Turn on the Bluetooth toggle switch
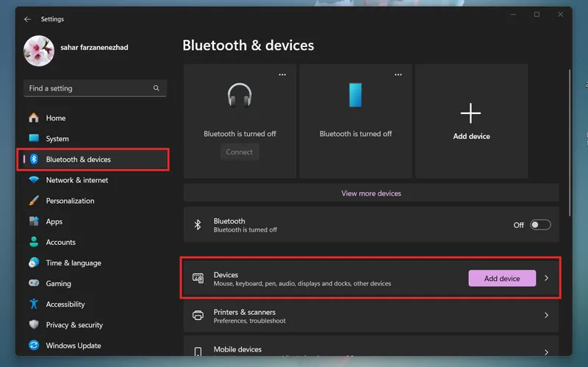Screen dimensions: 588x367 click(x=540, y=225)
